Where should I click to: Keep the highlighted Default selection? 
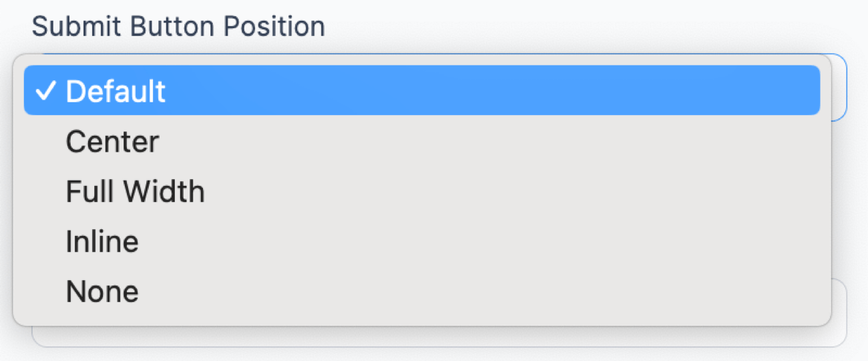pyautogui.click(x=421, y=91)
